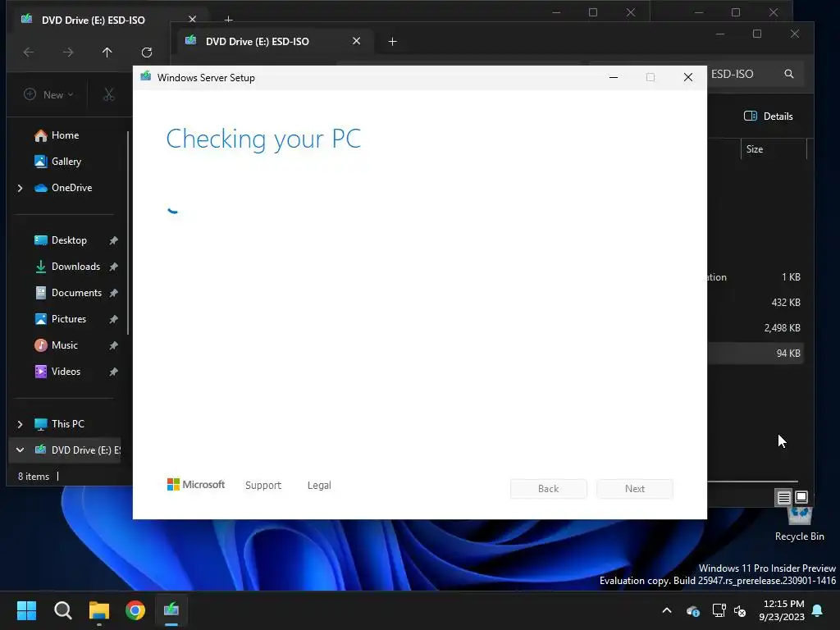
Task: Switch Explorer to details list view icon
Action: pyautogui.click(x=783, y=498)
